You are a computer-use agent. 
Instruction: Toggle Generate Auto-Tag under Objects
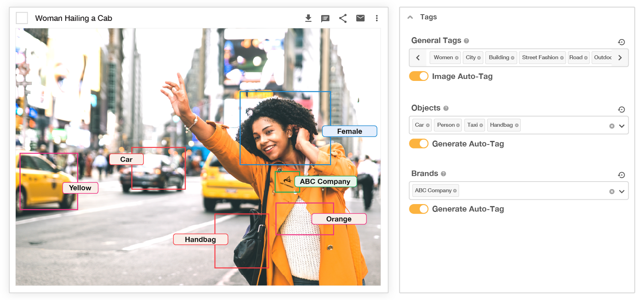point(419,144)
